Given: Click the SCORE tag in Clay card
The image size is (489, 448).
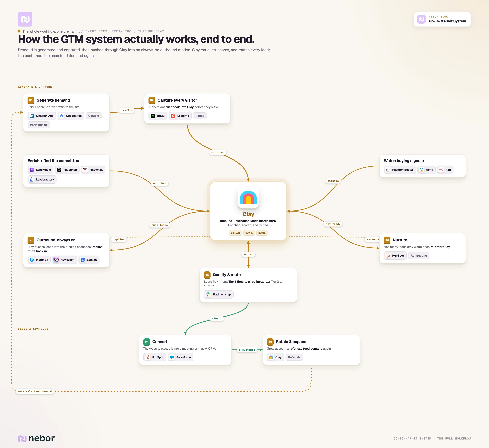Looking at the screenshot, I should pos(249,233).
